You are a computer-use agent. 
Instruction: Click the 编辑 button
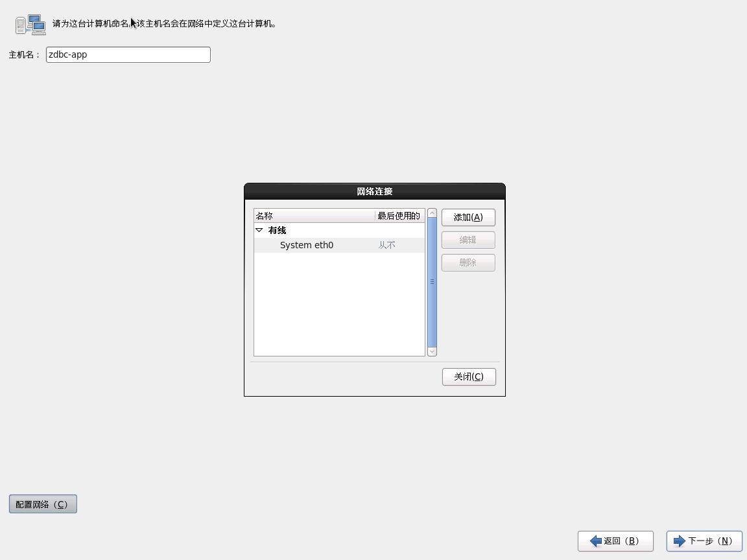point(468,240)
